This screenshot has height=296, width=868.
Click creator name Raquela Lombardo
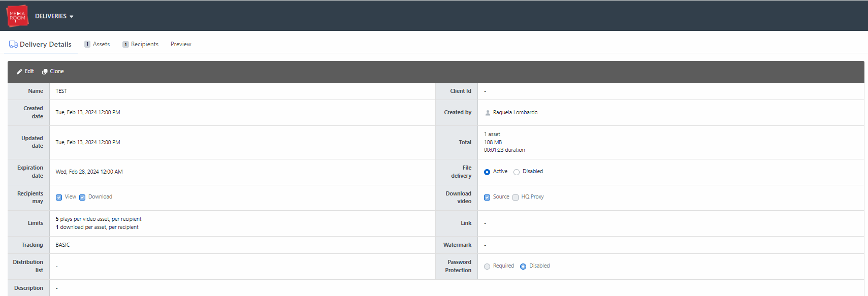[x=515, y=112]
